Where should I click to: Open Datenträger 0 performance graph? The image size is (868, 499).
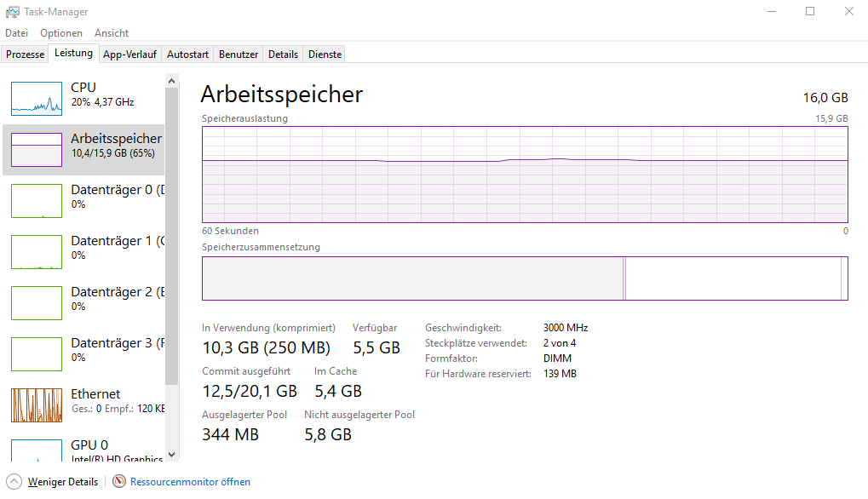pyautogui.click(x=37, y=200)
